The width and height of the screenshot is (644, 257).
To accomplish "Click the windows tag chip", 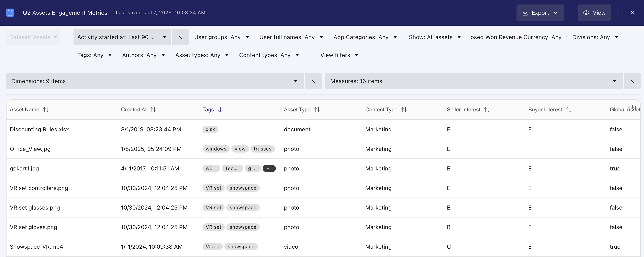I will 216,149.
